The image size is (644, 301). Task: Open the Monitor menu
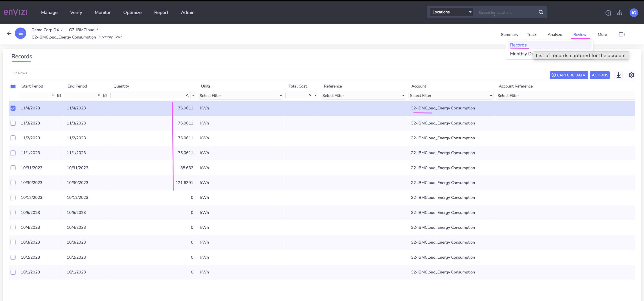click(x=102, y=12)
